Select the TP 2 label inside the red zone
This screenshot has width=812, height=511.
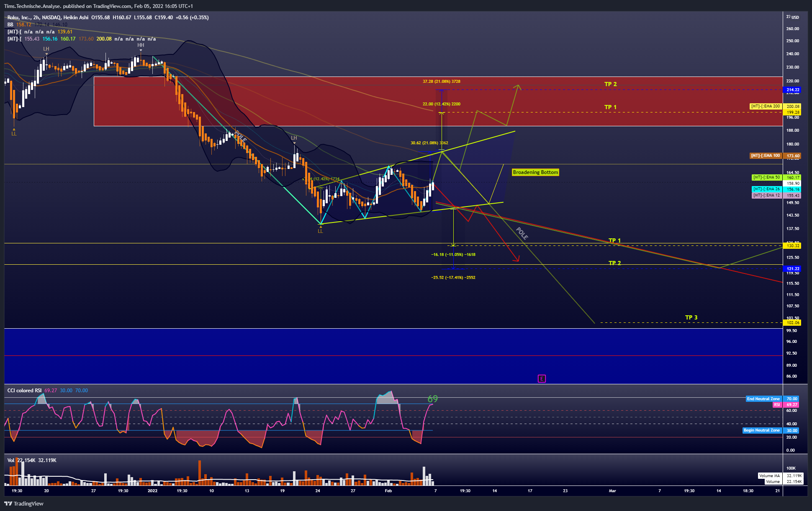point(610,84)
